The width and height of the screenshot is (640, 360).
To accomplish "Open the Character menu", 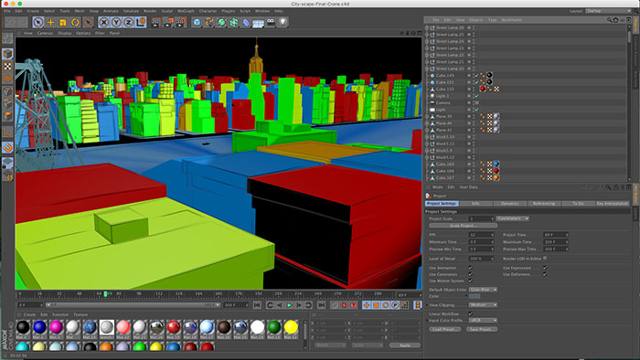I will pos(207,11).
